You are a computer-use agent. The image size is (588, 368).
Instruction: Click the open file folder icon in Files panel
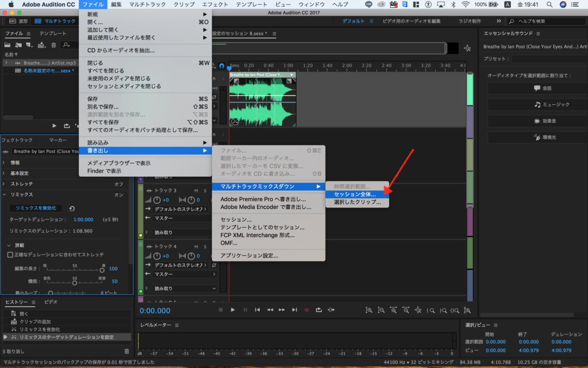(x=7, y=45)
